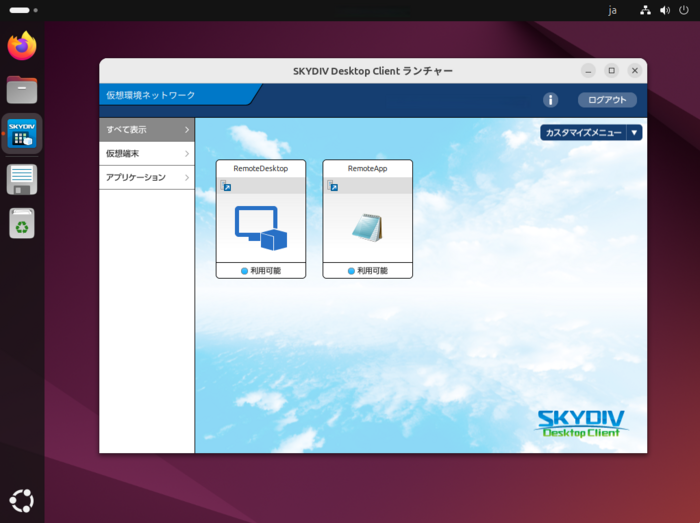Open the power menu icon in the top bar

click(x=684, y=10)
